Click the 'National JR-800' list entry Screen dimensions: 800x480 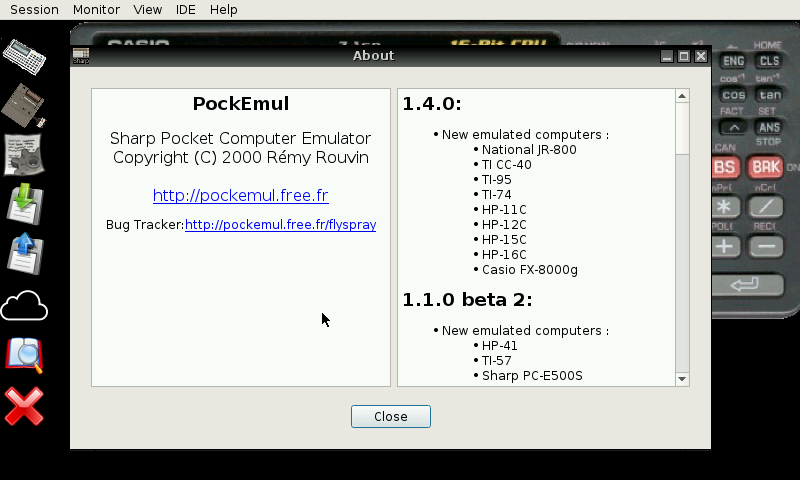[x=529, y=149]
